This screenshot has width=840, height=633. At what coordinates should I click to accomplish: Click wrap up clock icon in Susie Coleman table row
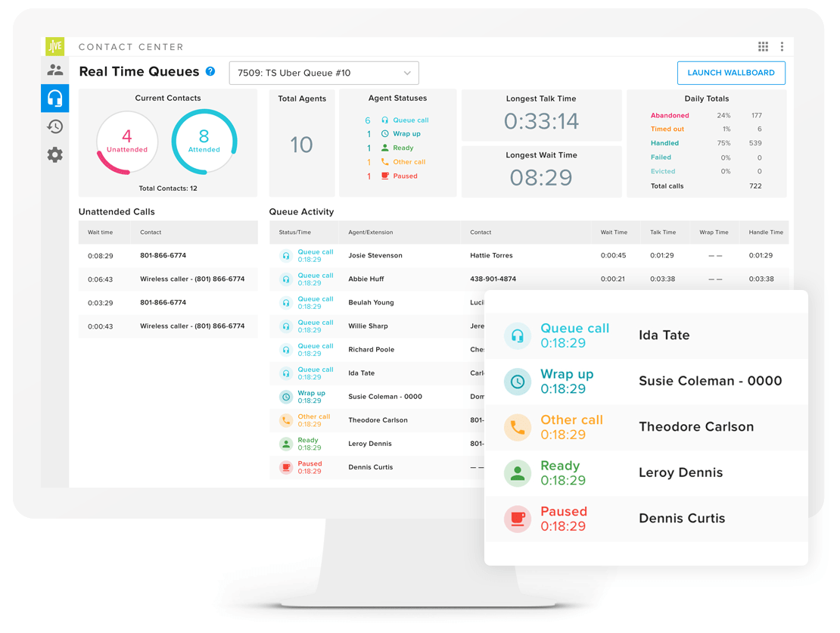tap(286, 398)
